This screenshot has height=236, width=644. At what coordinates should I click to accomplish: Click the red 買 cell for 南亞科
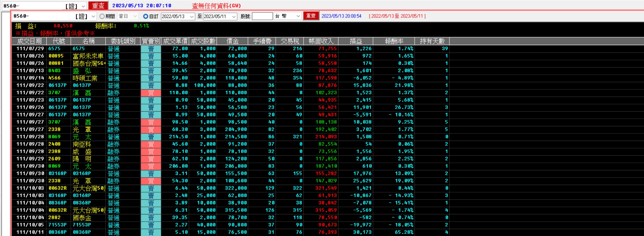point(151,144)
